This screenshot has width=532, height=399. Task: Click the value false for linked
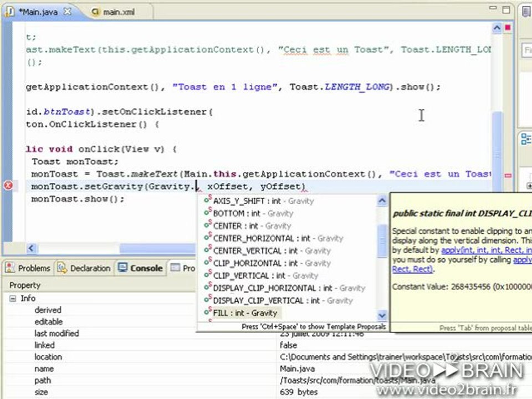tap(288, 345)
